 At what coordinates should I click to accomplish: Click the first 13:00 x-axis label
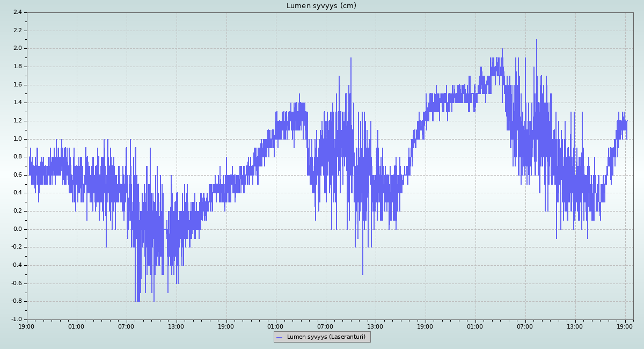click(x=176, y=326)
